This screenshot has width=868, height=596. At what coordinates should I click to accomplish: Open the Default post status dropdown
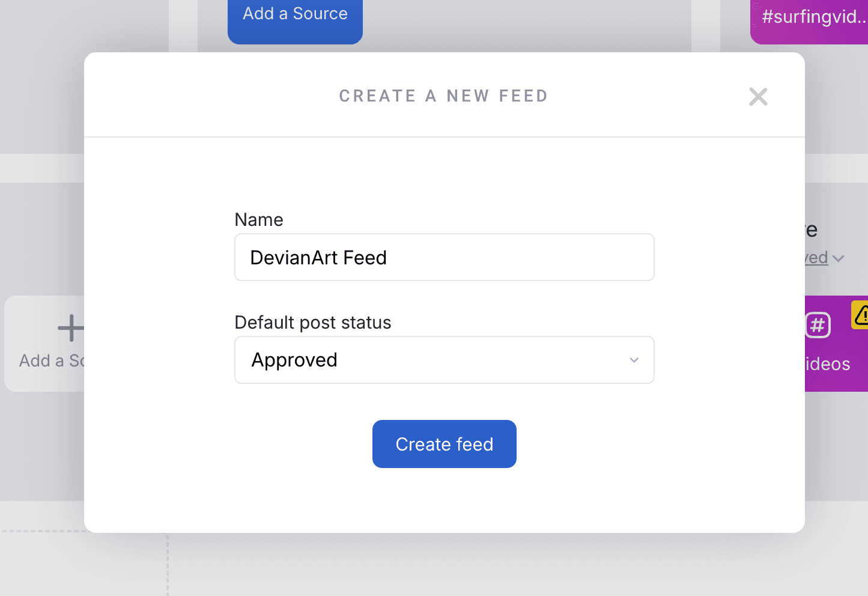(x=444, y=360)
